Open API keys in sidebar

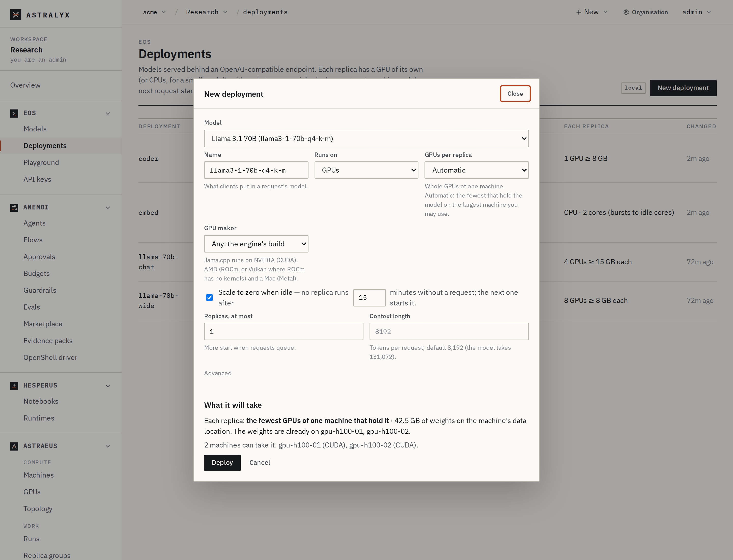[37, 179]
